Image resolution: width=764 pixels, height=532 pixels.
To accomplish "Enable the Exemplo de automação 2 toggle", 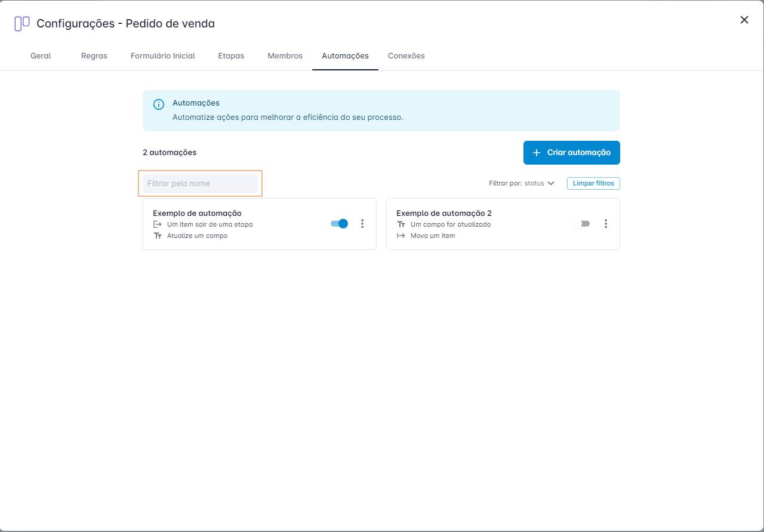I will pyautogui.click(x=581, y=224).
